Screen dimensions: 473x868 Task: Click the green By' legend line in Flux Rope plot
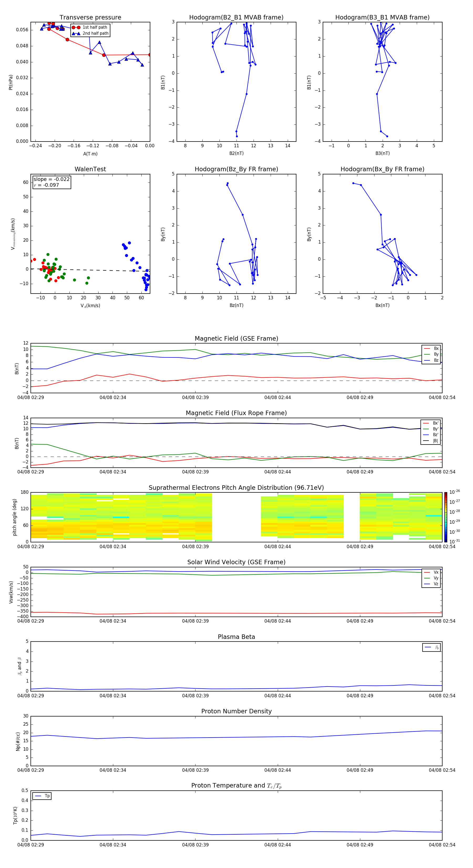coord(426,429)
